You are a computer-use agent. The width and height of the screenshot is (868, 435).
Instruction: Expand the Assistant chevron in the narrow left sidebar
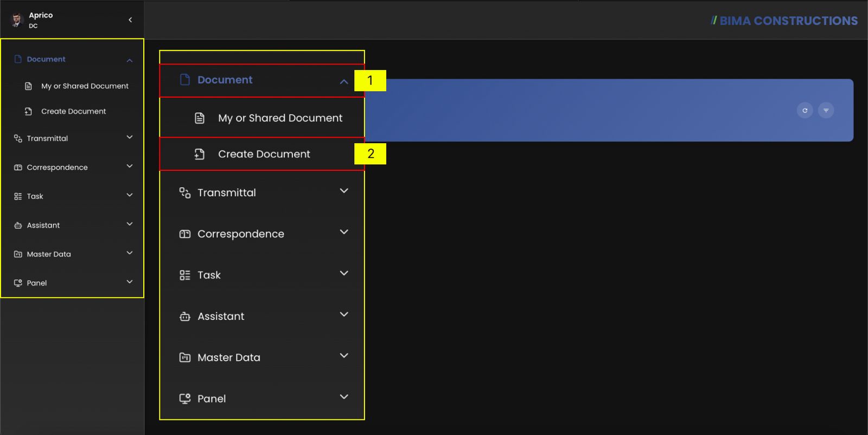coord(130,223)
